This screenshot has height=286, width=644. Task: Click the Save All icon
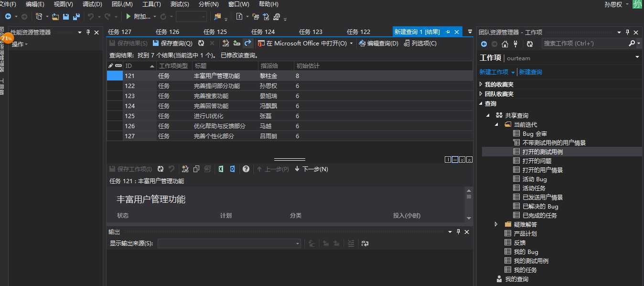[x=76, y=17]
